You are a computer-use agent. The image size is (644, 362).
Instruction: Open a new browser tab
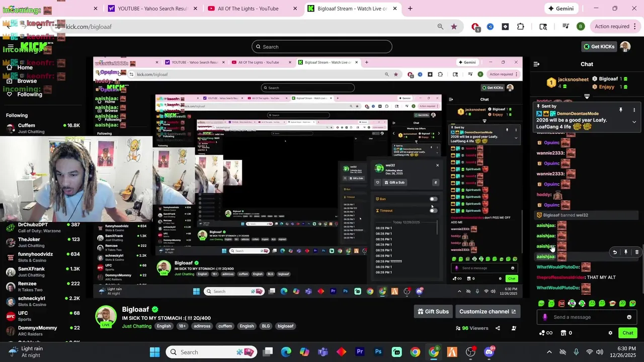pos(410,9)
